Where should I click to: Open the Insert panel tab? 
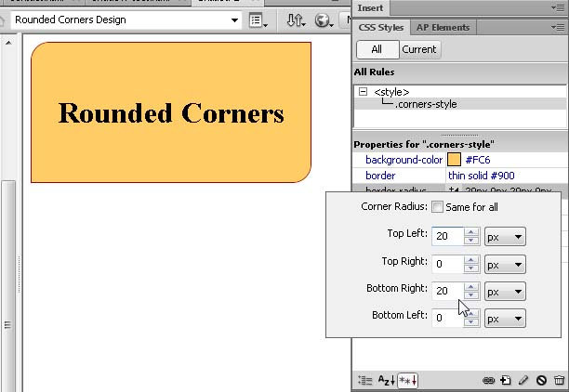click(370, 7)
